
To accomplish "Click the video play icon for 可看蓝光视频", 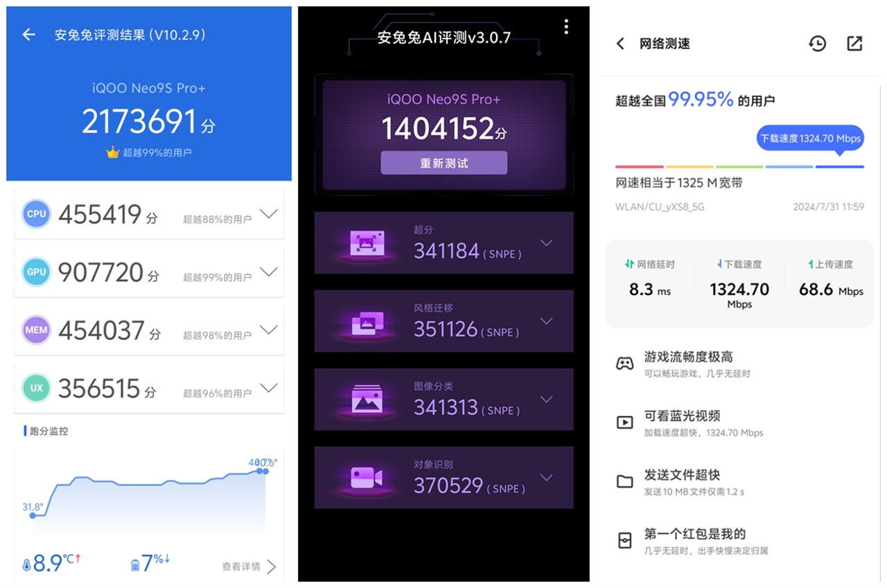I will click(x=625, y=422).
